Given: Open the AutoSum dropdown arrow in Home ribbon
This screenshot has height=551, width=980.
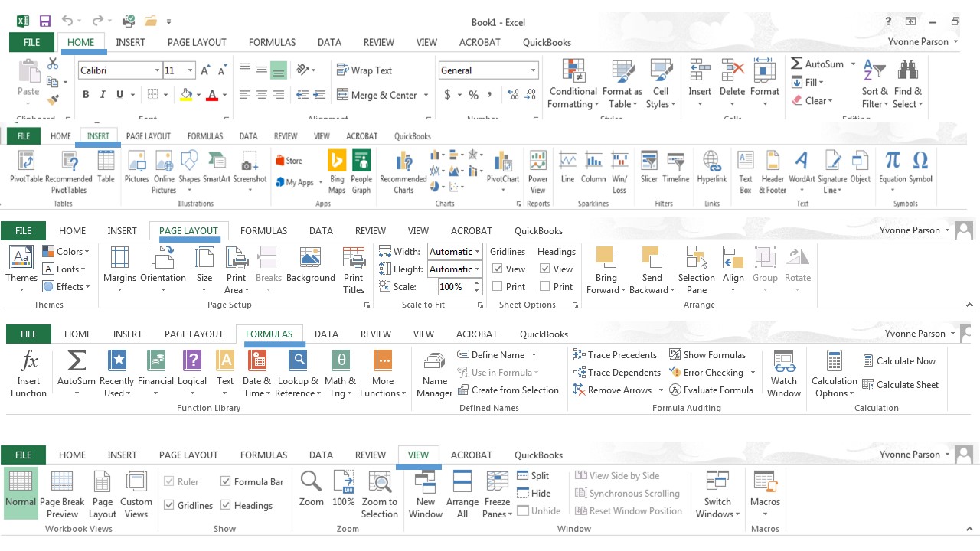Looking at the screenshot, I should pyautogui.click(x=853, y=64).
